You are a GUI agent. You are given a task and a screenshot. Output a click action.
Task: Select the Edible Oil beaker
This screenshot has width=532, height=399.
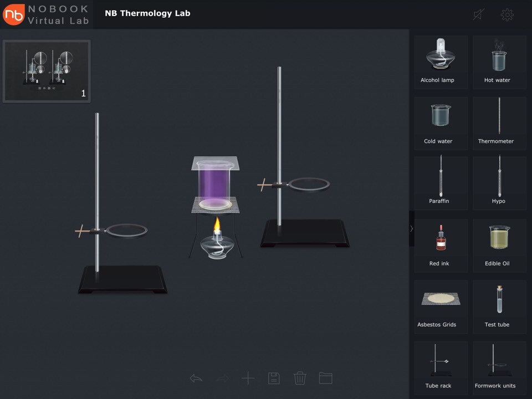pos(499,244)
